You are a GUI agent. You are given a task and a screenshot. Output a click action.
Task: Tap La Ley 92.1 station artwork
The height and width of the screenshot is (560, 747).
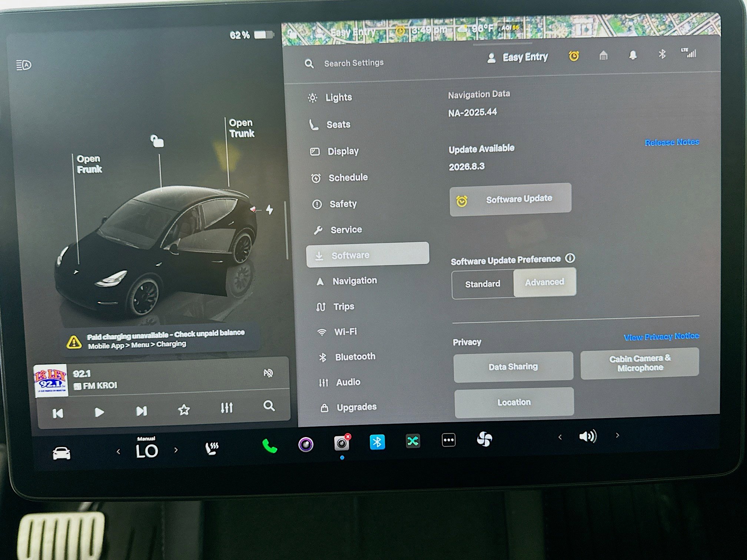(51, 380)
